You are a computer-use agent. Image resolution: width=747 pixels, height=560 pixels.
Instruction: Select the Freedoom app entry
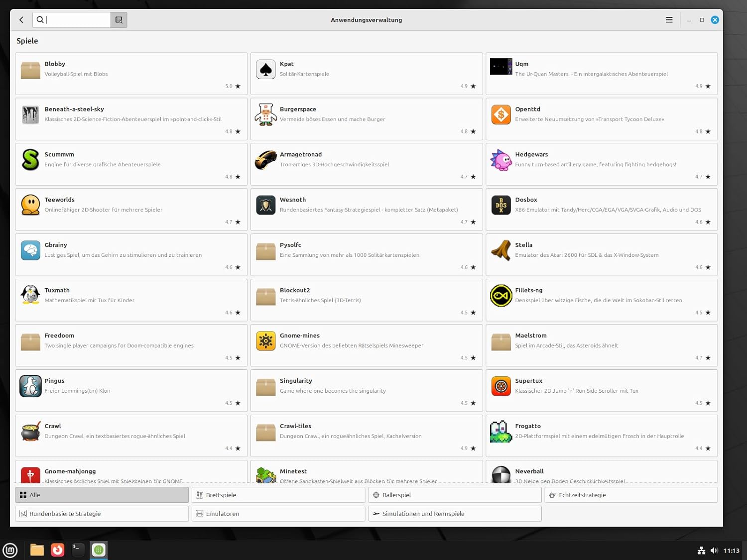pyautogui.click(x=131, y=345)
